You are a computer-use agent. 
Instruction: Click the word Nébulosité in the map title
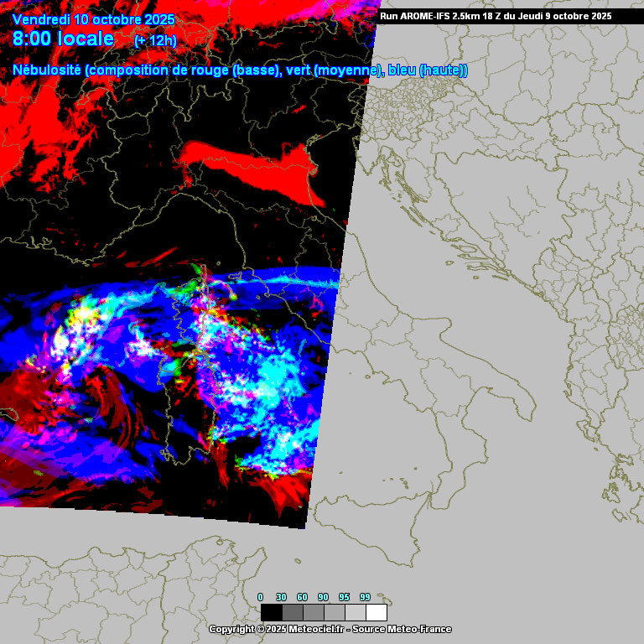[x=47, y=70]
